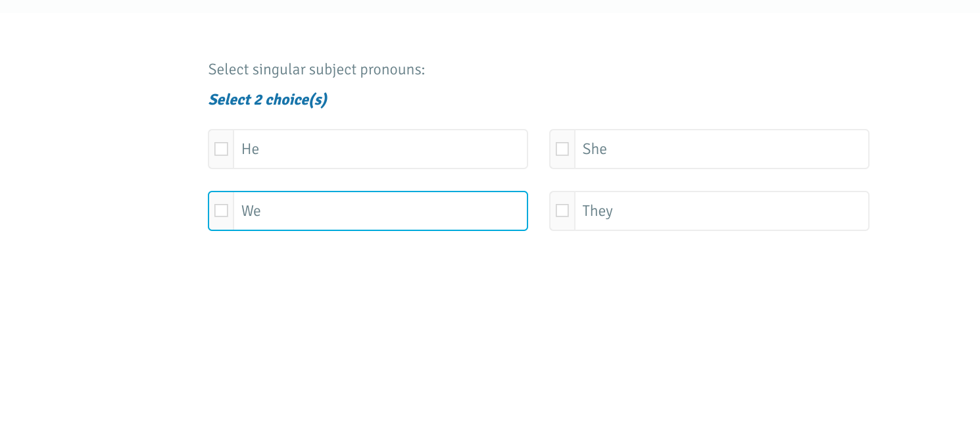Select the blank area inside They option box

coord(737,211)
